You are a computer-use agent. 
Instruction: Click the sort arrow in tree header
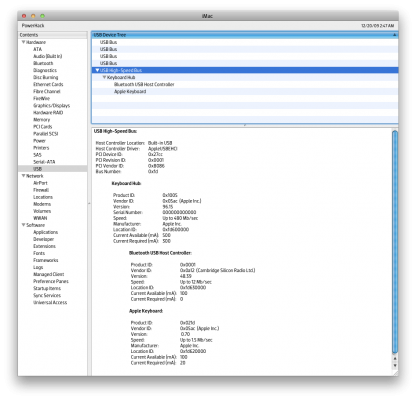(x=395, y=35)
